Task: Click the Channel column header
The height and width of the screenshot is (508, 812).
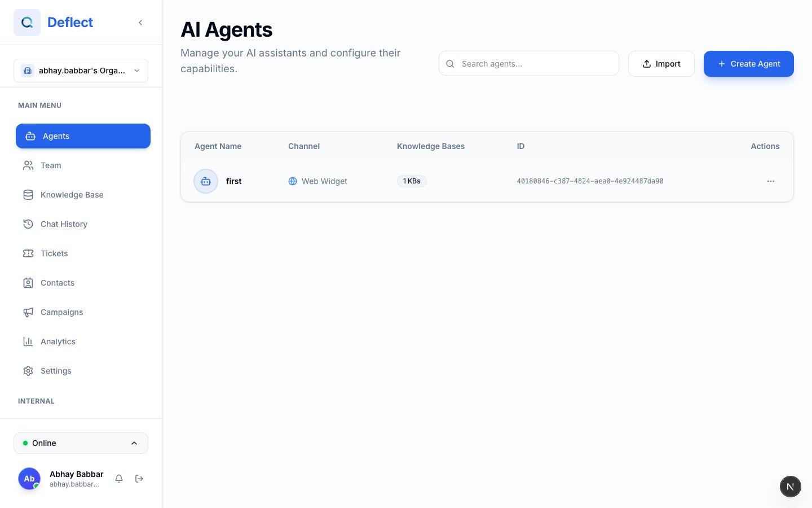Action: [x=304, y=146]
